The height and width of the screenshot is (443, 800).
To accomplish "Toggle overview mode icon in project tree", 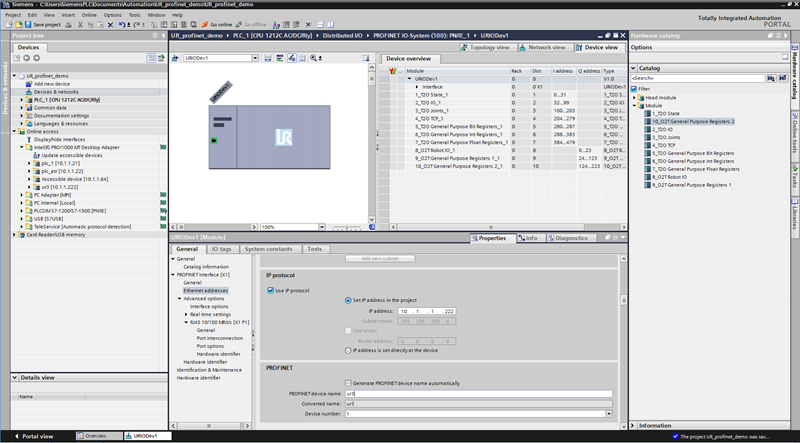I will [152, 58].
